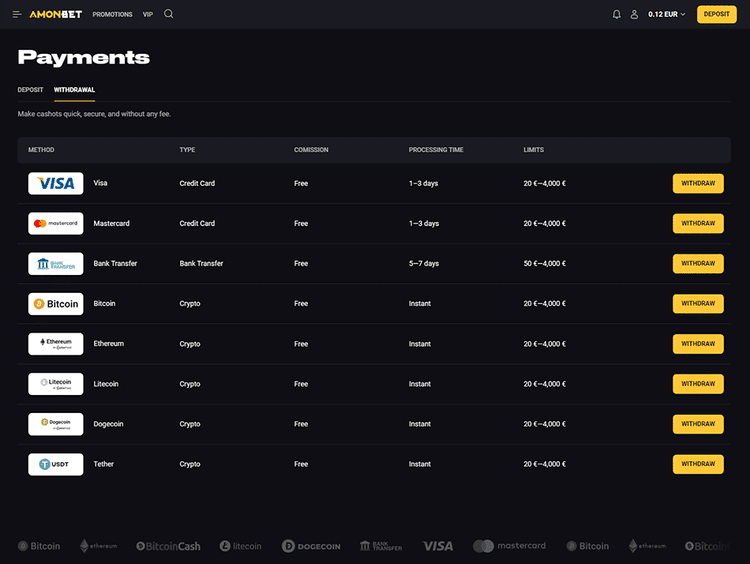750x564 pixels.
Task: Click the BitcoinCash footer logo
Action: tap(168, 546)
